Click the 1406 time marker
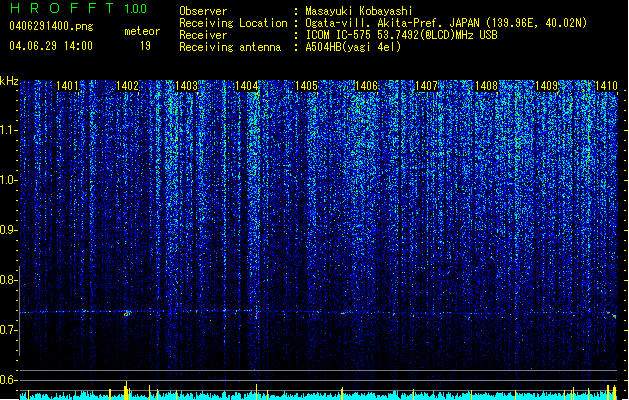This screenshot has width=629, height=400. 366,86
